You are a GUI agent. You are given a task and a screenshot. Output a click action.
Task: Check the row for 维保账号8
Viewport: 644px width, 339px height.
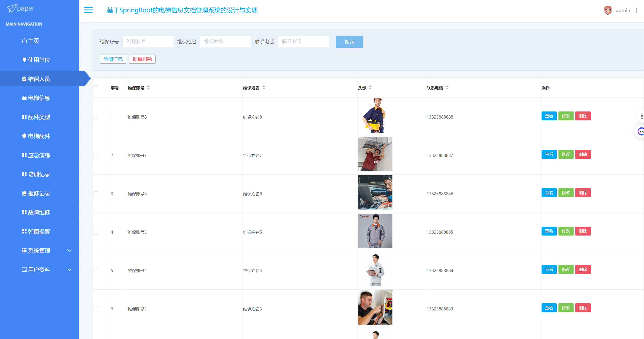point(96,117)
